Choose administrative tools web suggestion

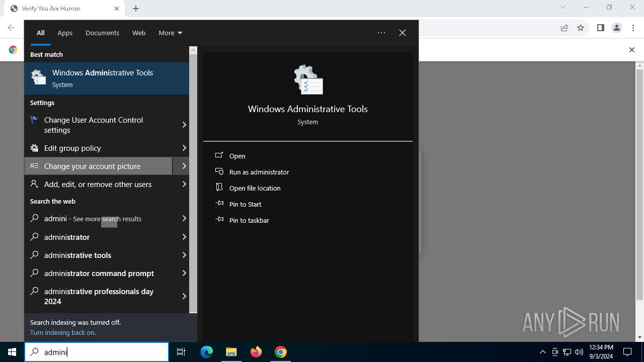click(98, 255)
